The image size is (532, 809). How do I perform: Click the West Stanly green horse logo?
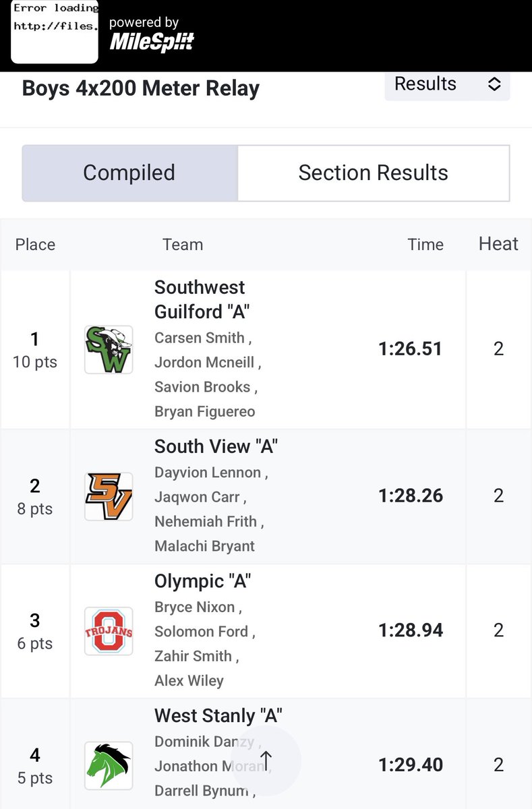click(x=109, y=765)
